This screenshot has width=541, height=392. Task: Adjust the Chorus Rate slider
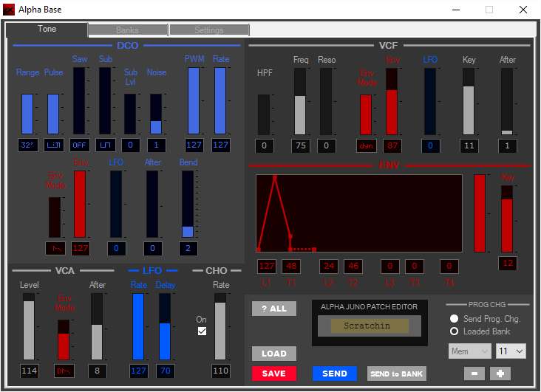[x=220, y=326]
